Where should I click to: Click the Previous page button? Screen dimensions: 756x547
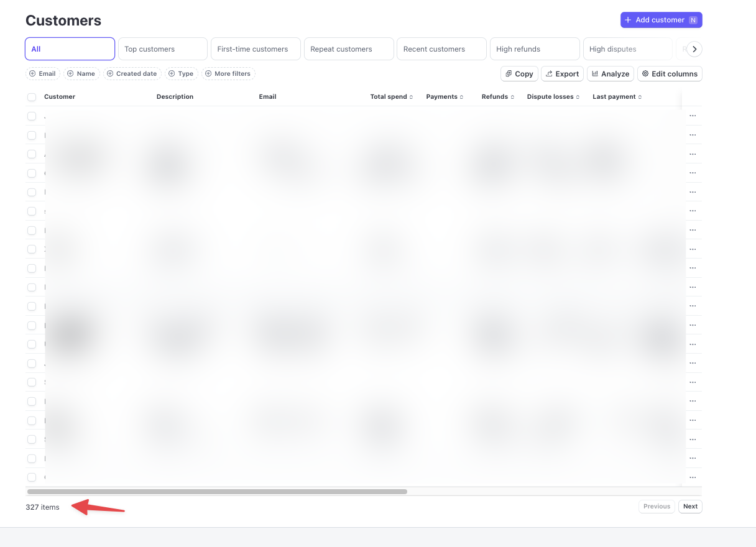click(x=657, y=507)
